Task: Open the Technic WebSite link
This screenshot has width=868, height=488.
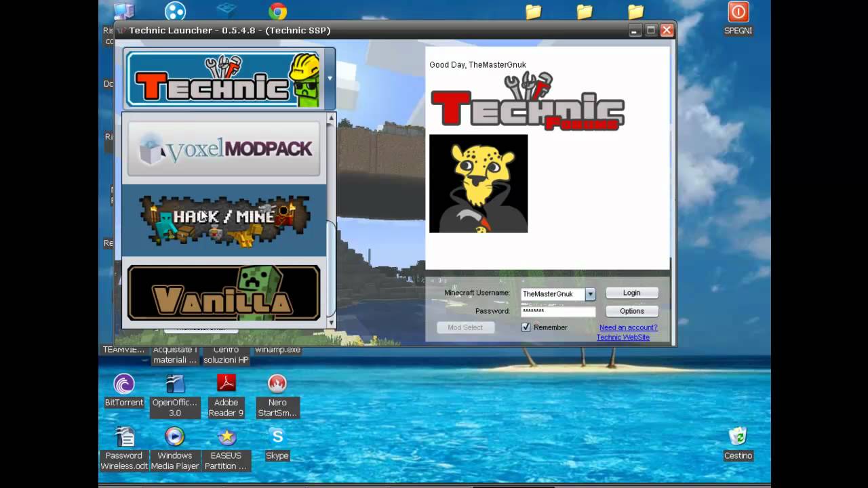Action: pos(623,337)
